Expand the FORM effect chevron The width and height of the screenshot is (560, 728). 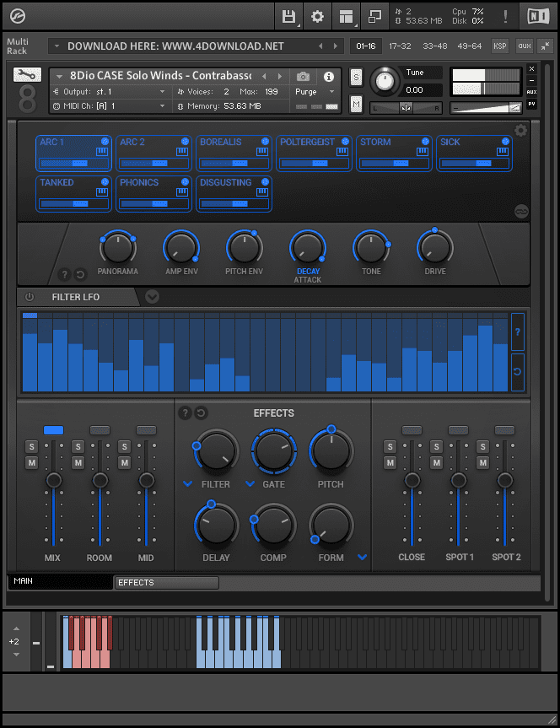pyautogui.click(x=362, y=557)
